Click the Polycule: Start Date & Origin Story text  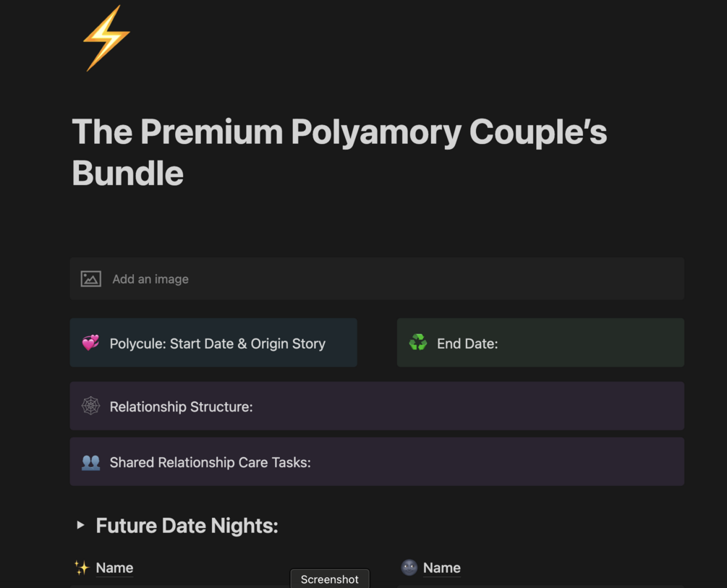(217, 344)
